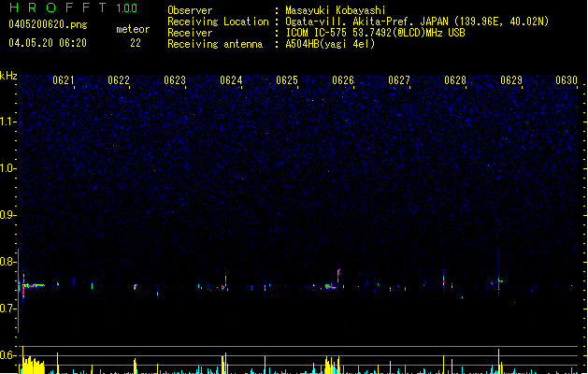This screenshot has width=588, height=374.
Task: Click the 0.8 kHz axis label
Action: coord(7,262)
